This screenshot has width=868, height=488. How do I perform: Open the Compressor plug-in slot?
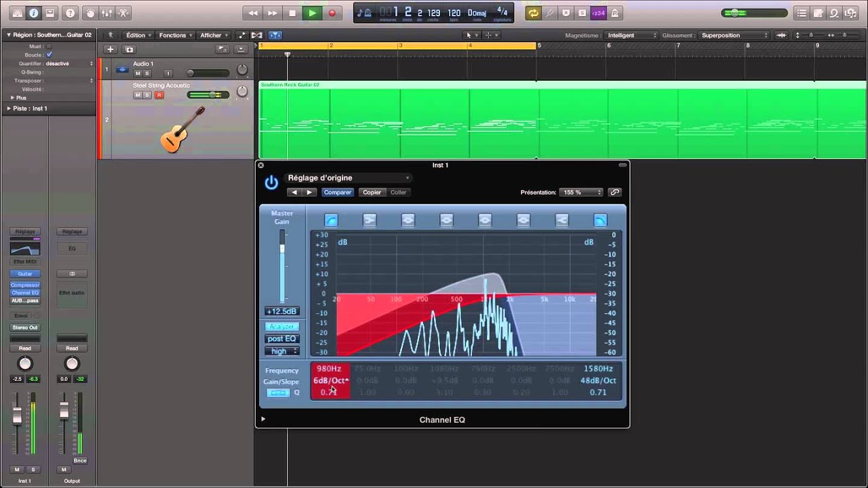(x=25, y=285)
